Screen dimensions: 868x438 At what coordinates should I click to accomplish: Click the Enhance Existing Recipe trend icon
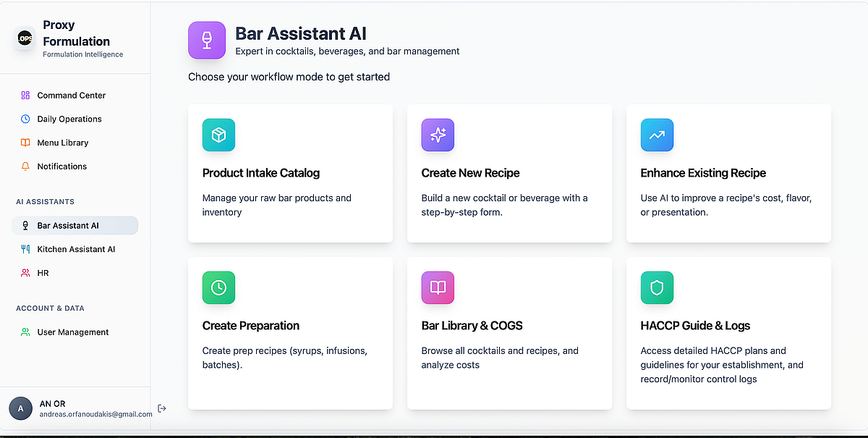pyautogui.click(x=657, y=135)
